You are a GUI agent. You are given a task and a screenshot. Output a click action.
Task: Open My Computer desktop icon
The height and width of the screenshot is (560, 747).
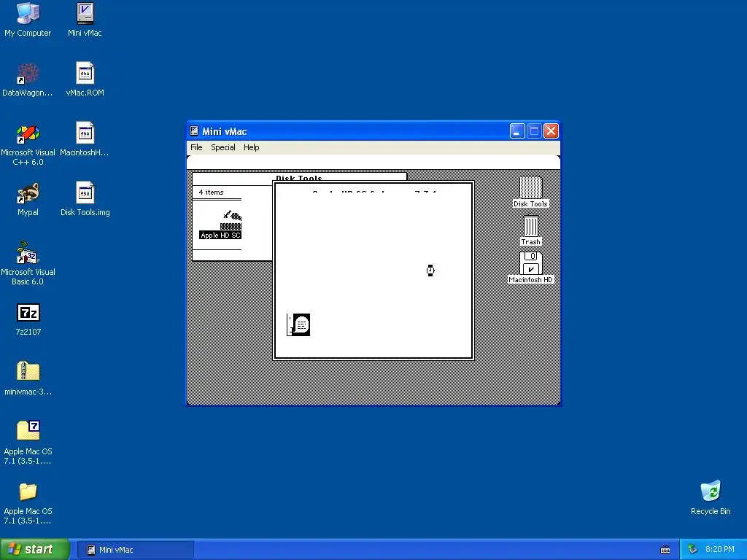(x=28, y=20)
